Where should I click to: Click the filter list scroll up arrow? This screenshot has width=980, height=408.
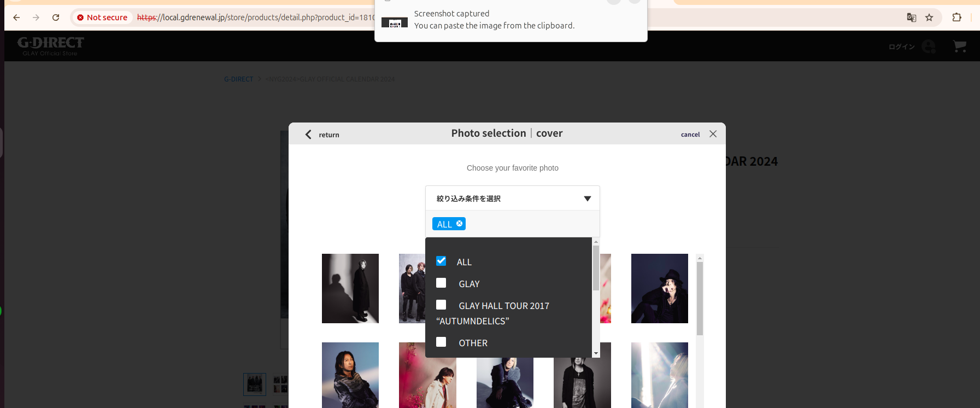point(596,241)
